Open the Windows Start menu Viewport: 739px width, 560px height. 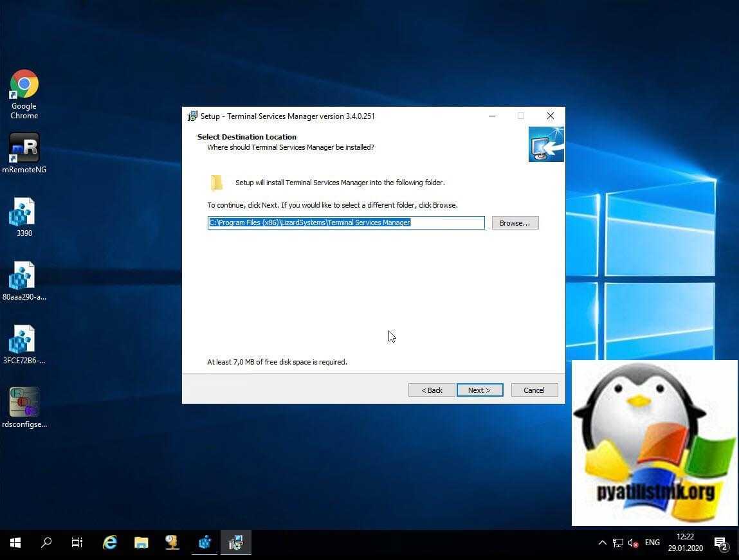point(15,543)
